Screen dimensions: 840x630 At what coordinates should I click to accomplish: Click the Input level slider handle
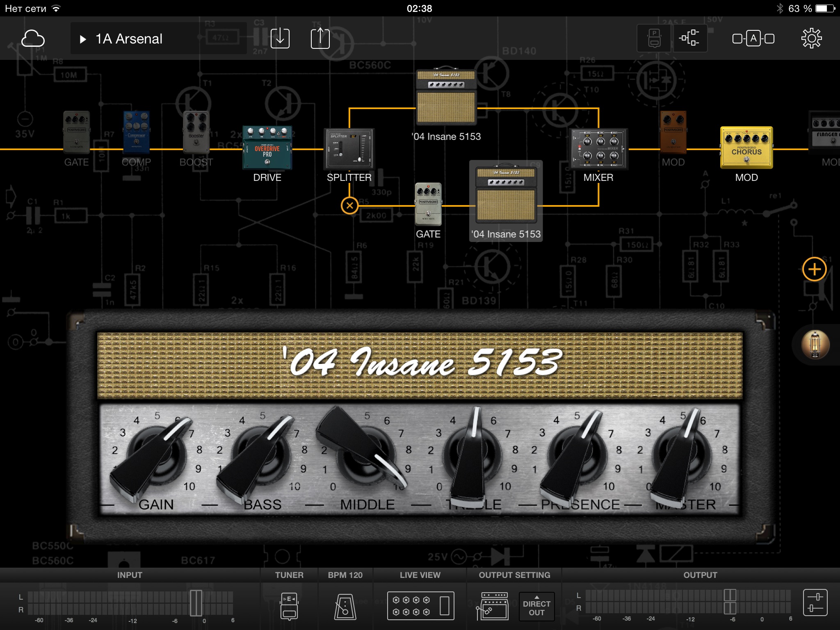click(196, 603)
